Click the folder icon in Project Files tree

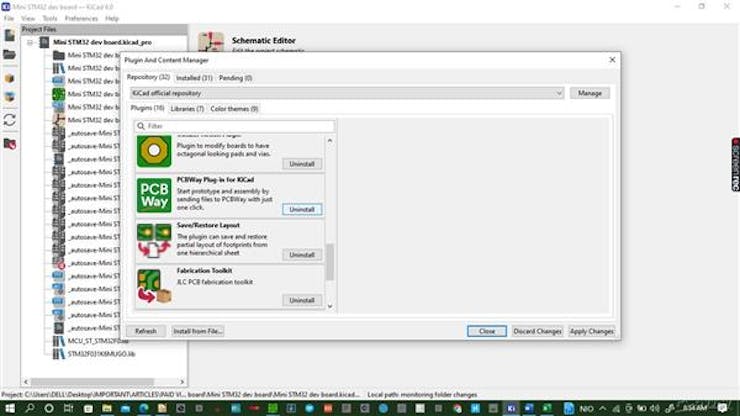tap(59, 55)
